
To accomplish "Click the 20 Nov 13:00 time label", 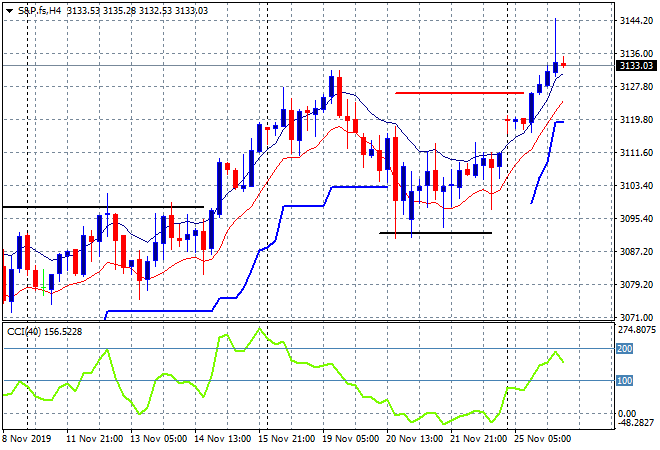I will click(x=415, y=439).
